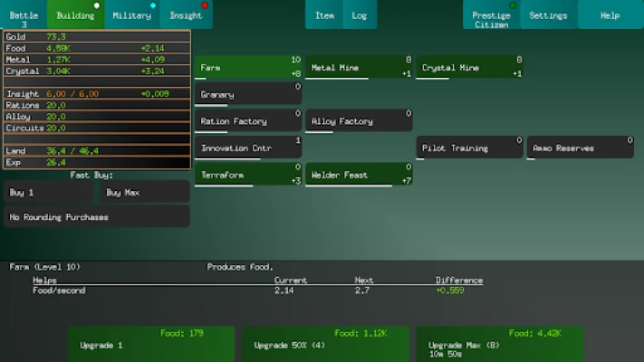
Task: Choose the Alloy Factory building
Action: 359,120
